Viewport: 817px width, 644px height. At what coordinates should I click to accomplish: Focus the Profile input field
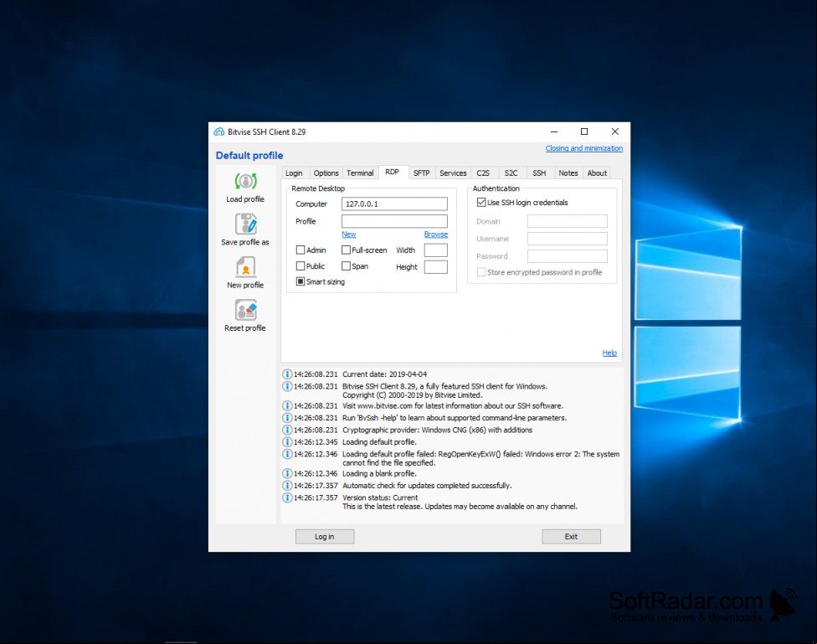coord(394,221)
